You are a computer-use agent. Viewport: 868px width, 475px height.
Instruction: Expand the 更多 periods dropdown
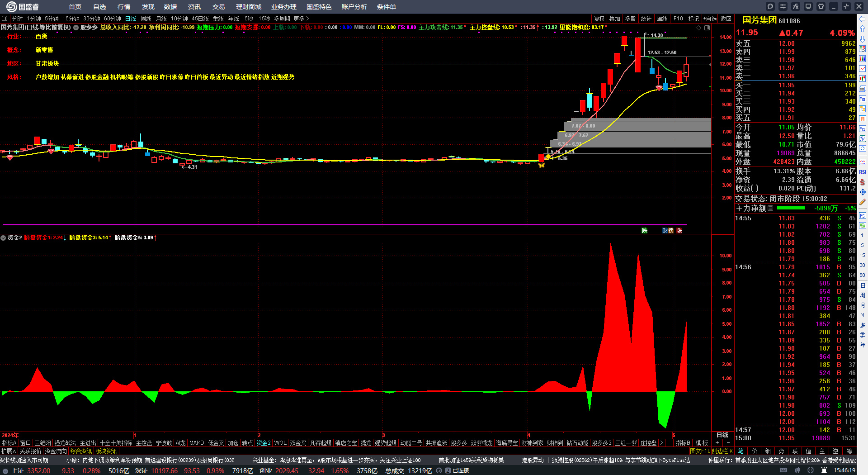click(301, 19)
